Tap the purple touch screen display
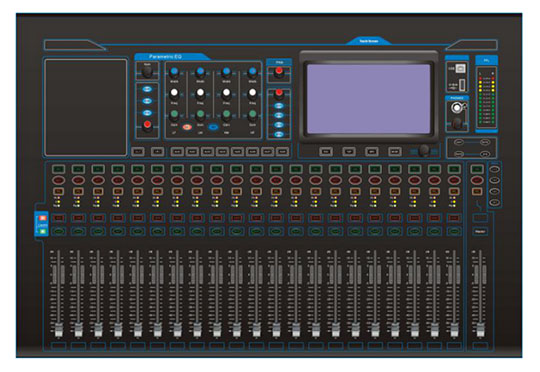This screenshot has height=372, width=540. pos(368,99)
